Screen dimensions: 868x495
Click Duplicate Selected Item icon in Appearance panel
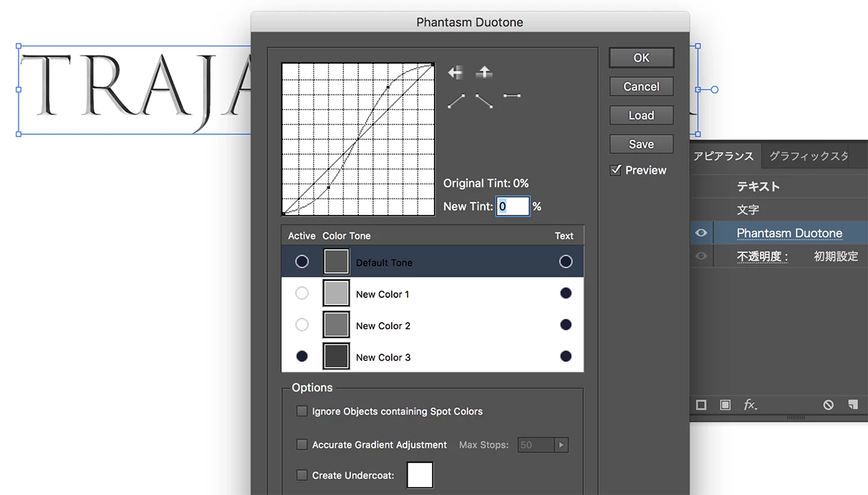(x=852, y=405)
